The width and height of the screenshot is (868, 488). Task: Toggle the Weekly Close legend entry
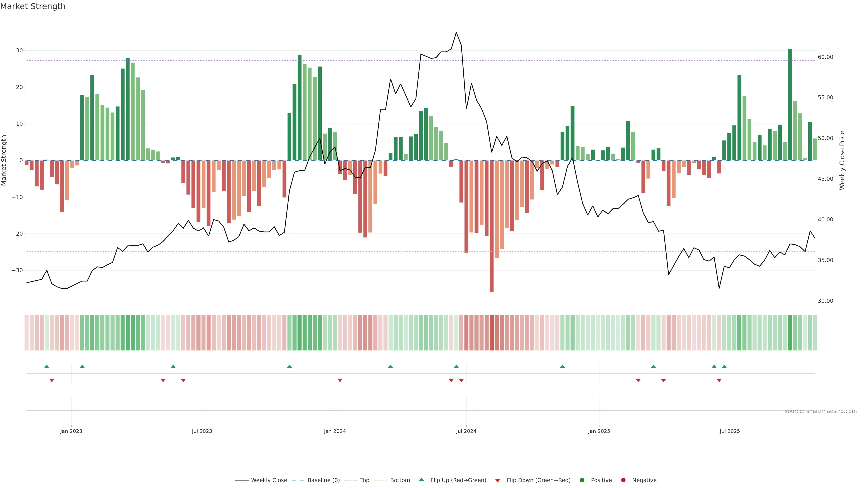261,480
